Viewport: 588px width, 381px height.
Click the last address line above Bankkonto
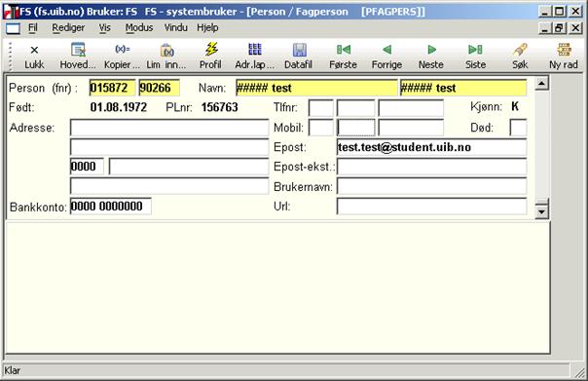[x=169, y=186]
